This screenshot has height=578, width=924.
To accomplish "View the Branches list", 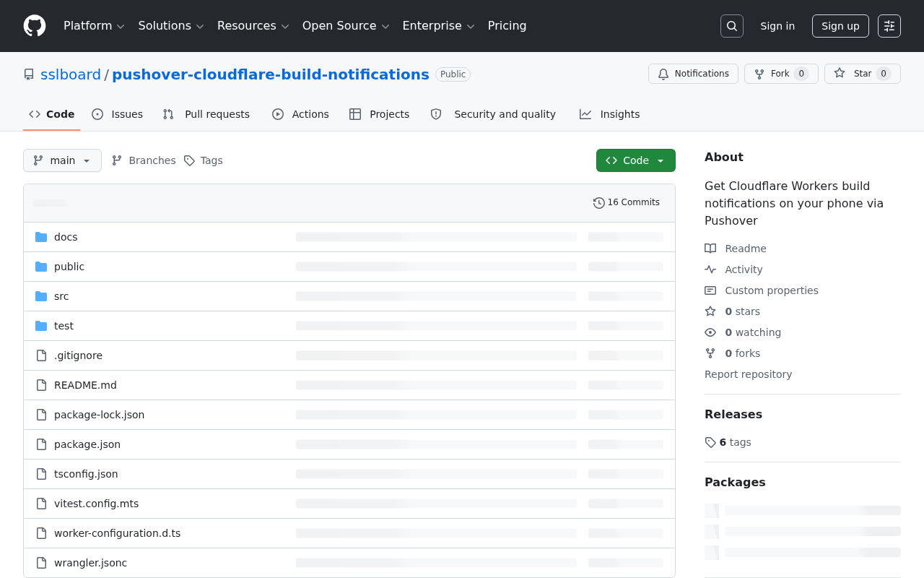I will pos(144,160).
